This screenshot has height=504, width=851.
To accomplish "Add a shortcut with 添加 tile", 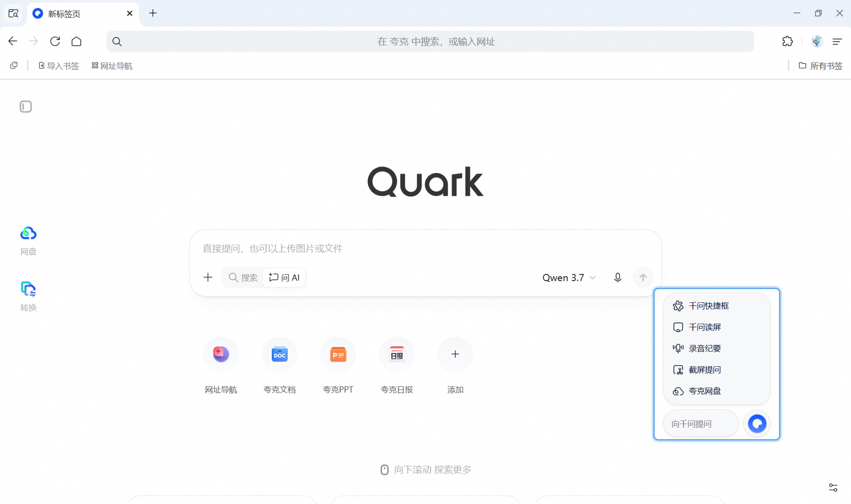I will pyautogui.click(x=455, y=365).
